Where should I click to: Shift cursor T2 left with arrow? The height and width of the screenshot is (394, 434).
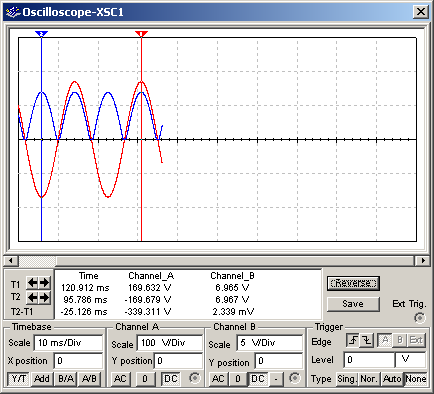(x=32, y=297)
